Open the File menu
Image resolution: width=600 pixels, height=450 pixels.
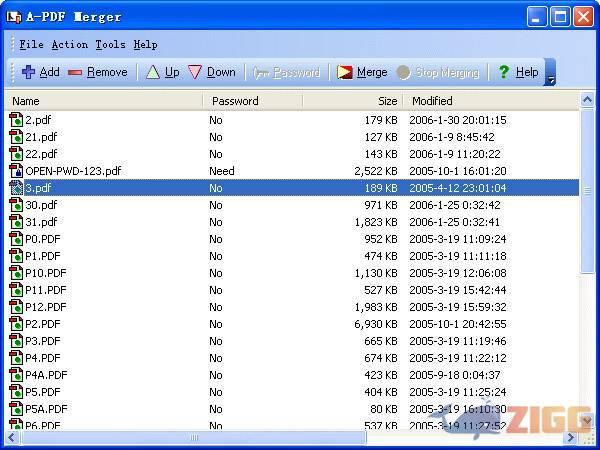(x=31, y=45)
